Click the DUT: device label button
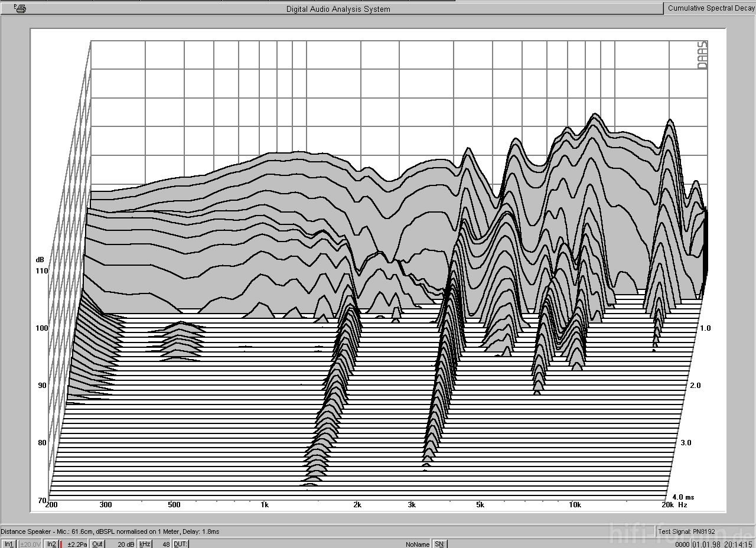This screenshot has height=548, width=756. (180, 544)
